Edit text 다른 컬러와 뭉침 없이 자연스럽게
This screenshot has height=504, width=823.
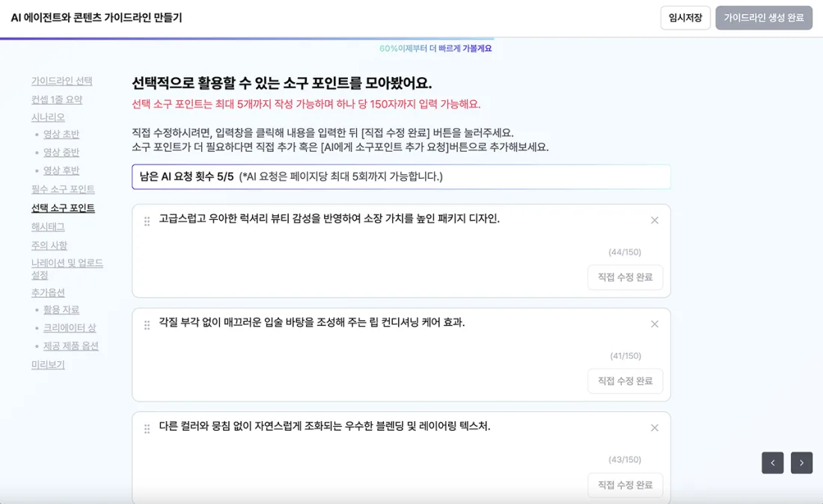325,426
